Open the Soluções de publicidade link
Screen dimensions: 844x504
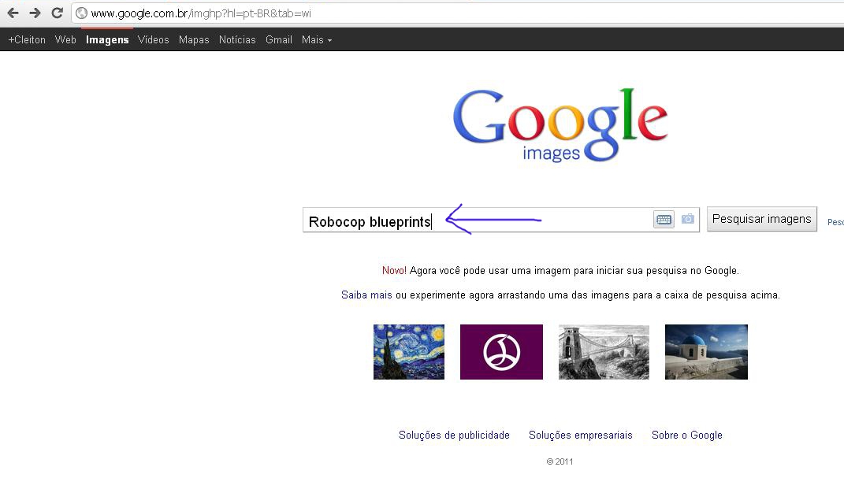(x=454, y=435)
